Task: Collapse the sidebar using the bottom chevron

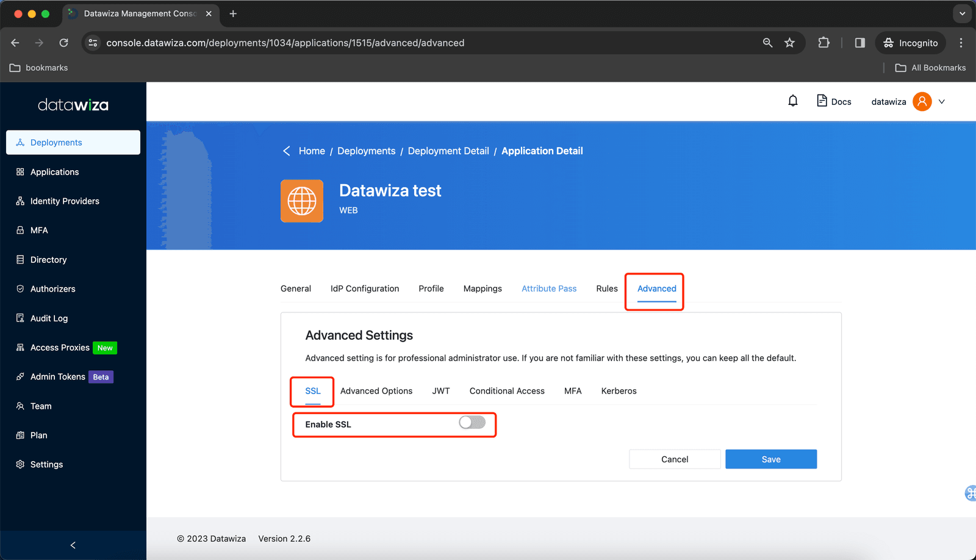Action: 73,545
